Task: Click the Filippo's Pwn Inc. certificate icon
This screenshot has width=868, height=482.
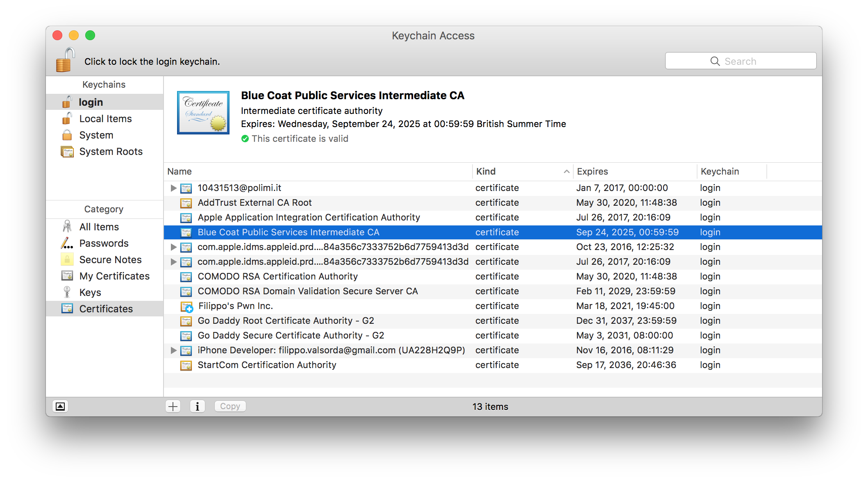Action: point(186,306)
